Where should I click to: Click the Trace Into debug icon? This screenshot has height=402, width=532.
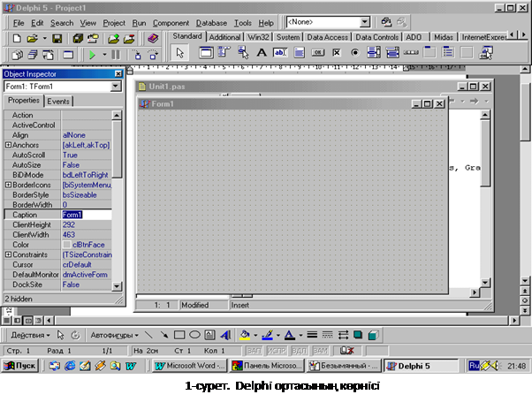[137, 55]
